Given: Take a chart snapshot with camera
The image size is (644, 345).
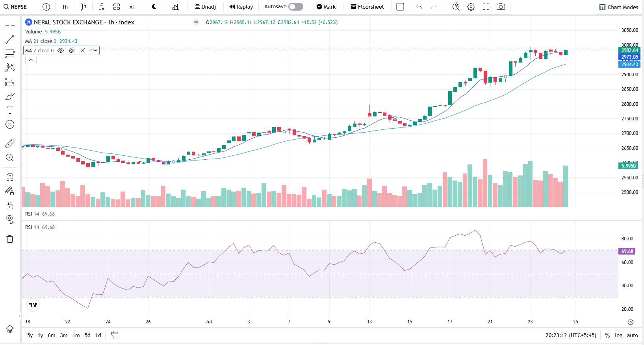Looking at the screenshot, I should point(501,7).
